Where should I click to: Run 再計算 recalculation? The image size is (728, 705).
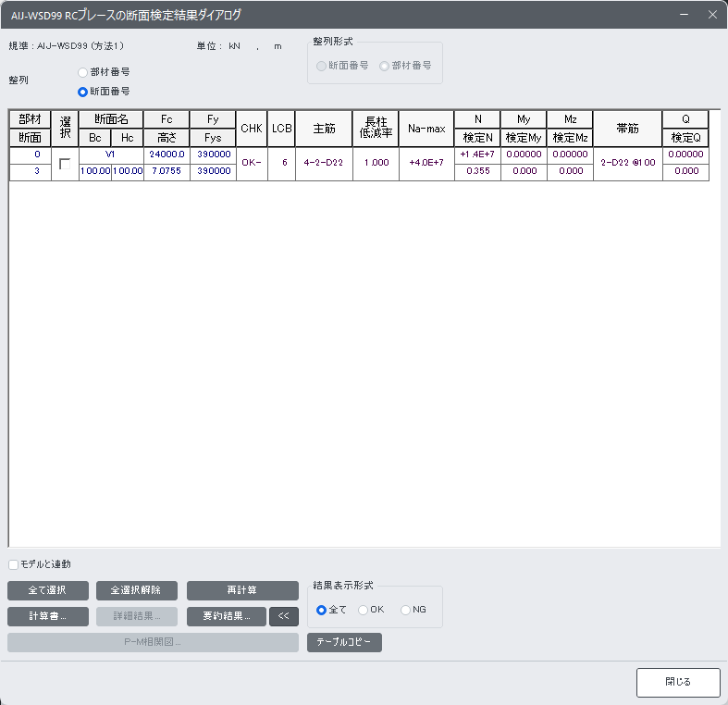point(242,590)
